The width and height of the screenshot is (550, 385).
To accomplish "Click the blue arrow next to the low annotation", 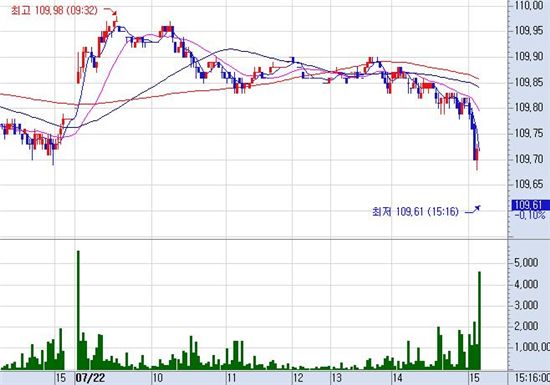I will tap(472, 210).
